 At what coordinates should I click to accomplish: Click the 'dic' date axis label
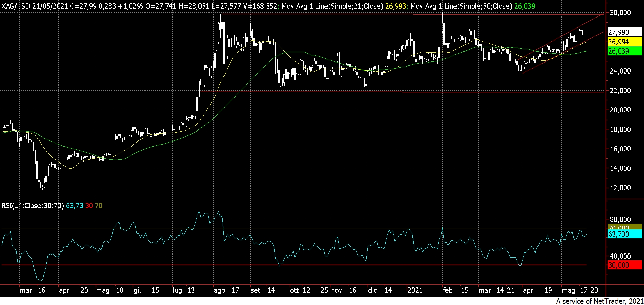click(373, 290)
